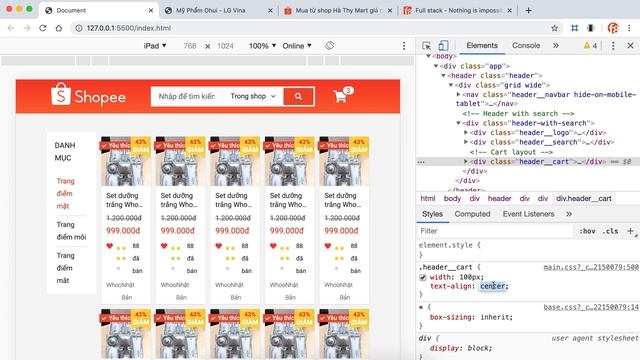Open DevTools customize three-dot menu
The height and width of the screenshot is (360, 640).
coord(613,46)
